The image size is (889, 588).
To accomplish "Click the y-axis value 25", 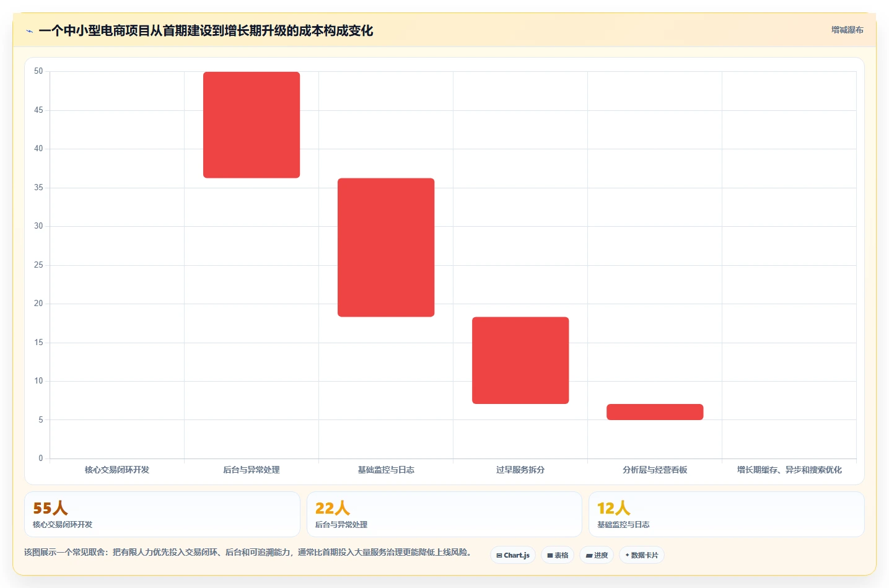I will 38,265.
